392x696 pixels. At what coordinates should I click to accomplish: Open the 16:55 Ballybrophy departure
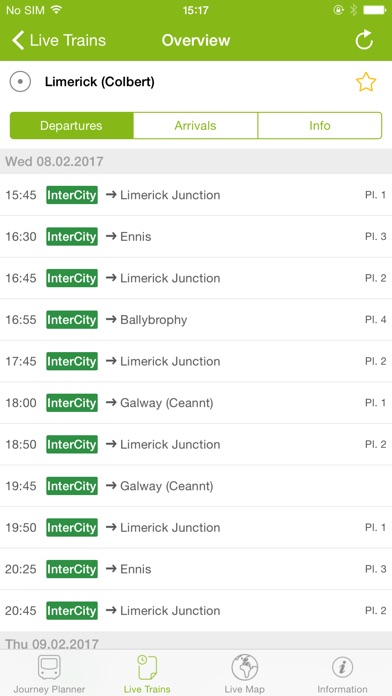tap(196, 320)
